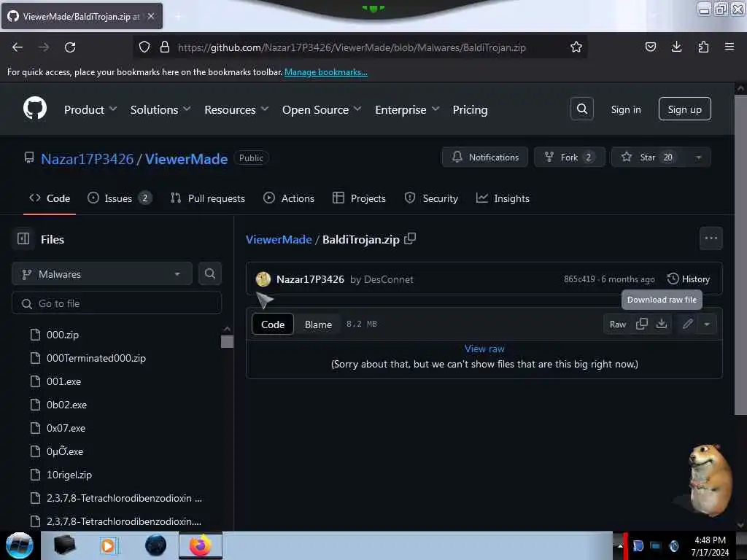Edit the file with the pencil icon
This screenshot has width=747, height=560.
tap(687, 324)
